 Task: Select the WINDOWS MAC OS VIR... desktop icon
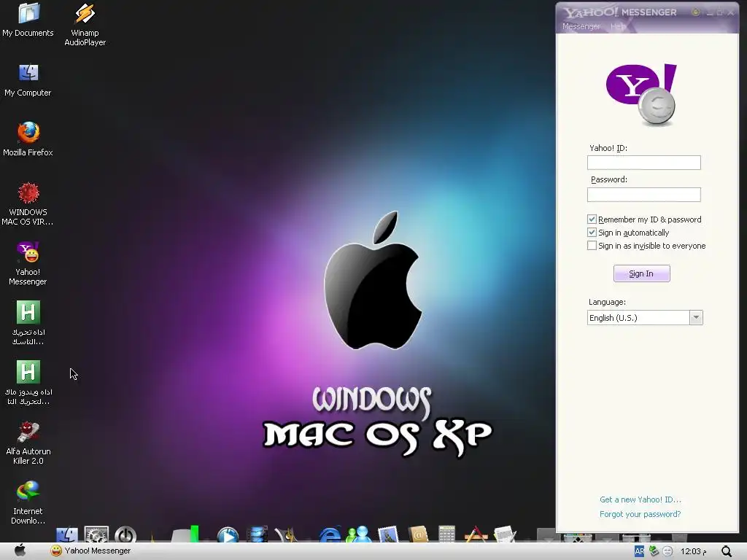point(28,204)
